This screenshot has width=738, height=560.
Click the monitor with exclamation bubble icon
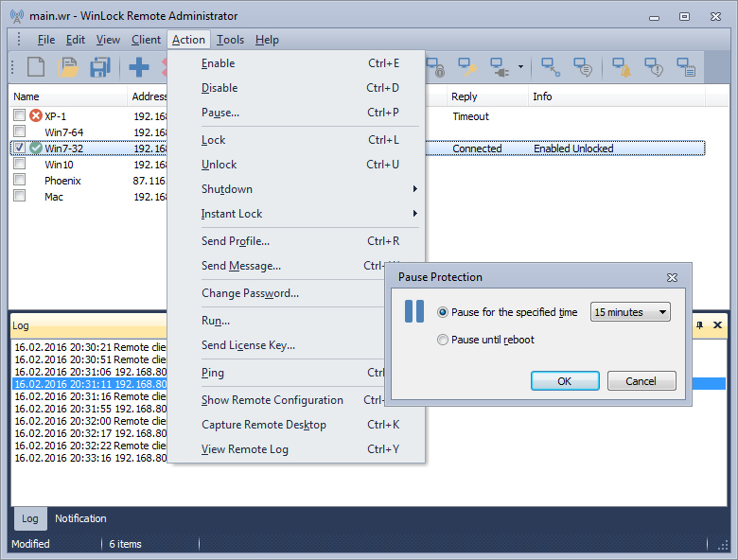[x=653, y=67]
